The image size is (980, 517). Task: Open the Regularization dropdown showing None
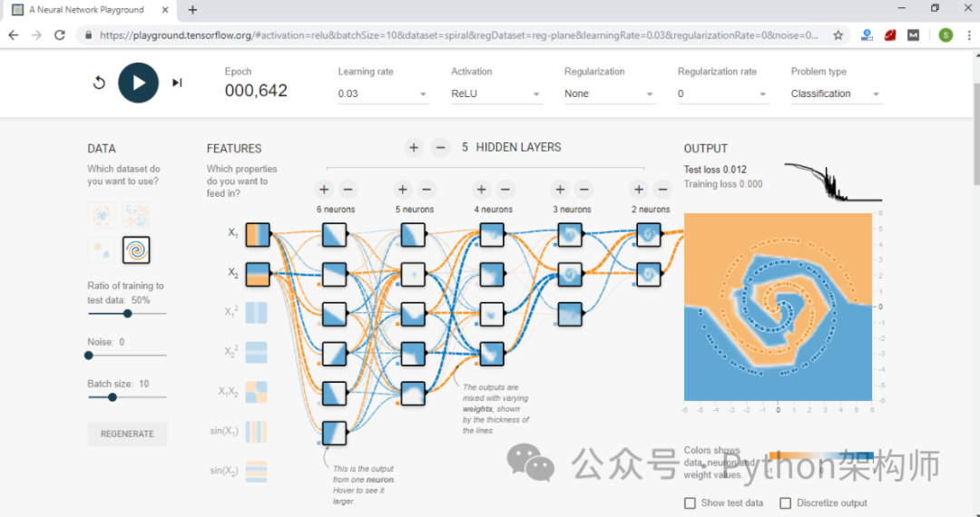[610, 93]
